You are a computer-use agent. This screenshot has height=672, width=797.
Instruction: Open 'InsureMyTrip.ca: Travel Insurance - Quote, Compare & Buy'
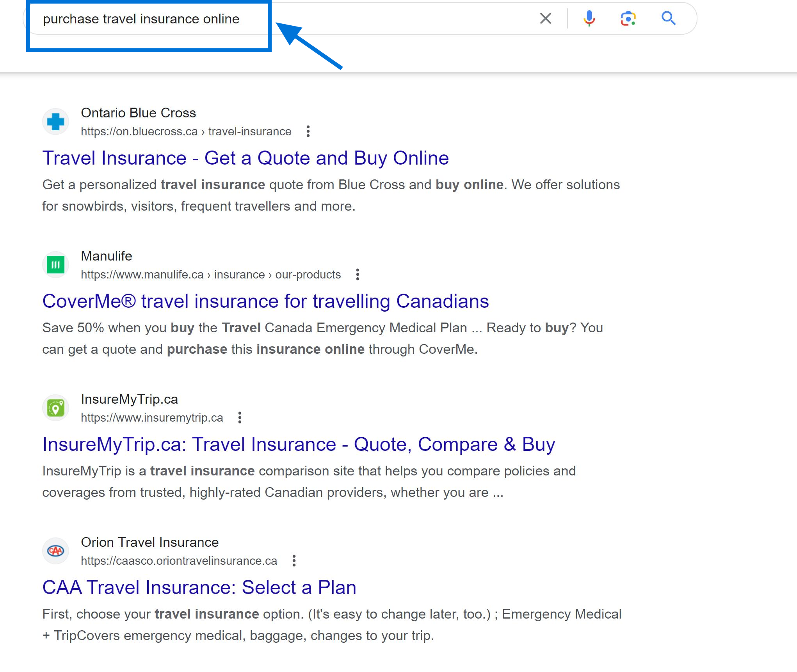(299, 444)
